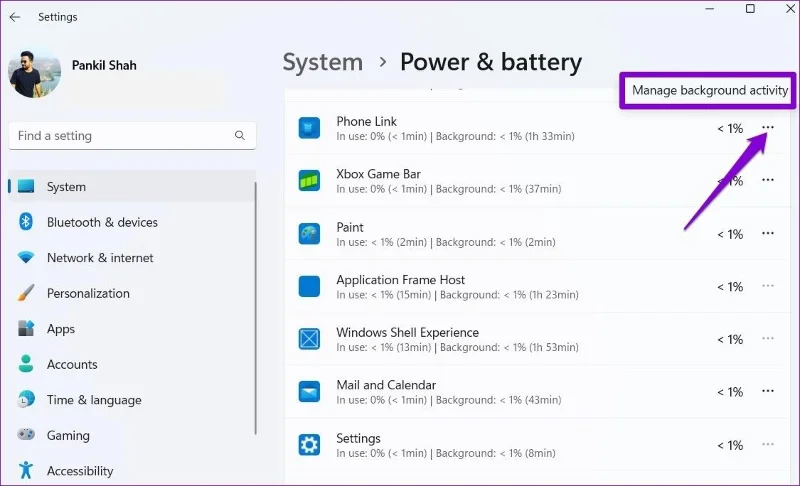
Task: Click Paint usage details line
Action: coord(446,242)
